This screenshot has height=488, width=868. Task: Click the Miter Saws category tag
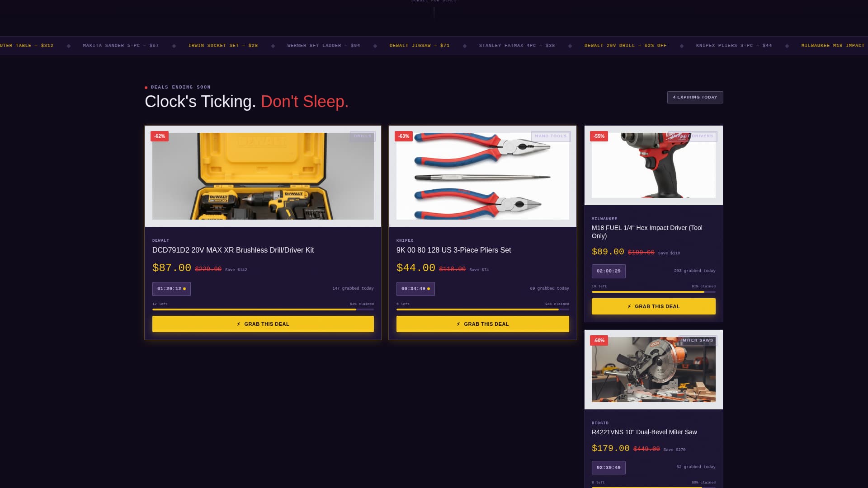click(x=698, y=340)
